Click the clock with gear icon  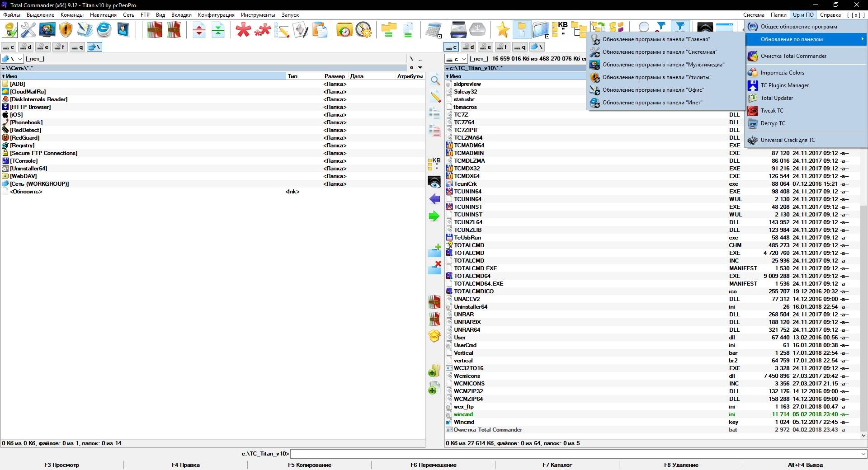tap(363, 30)
